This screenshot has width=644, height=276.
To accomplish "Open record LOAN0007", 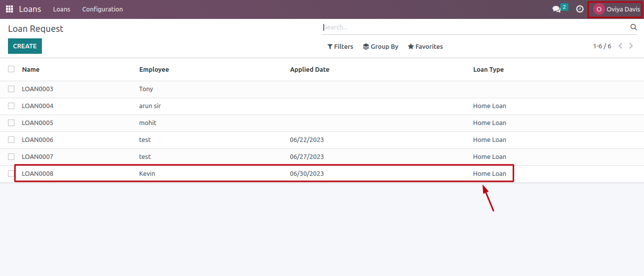I will click(37, 156).
